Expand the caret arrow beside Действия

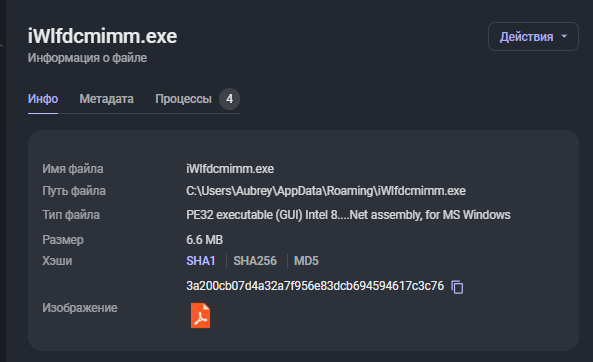click(x=564, y=37)
